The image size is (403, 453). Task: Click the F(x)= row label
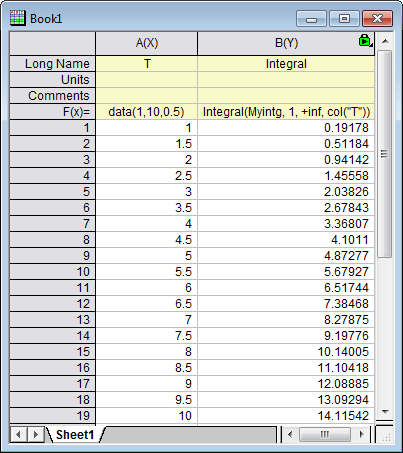click(x=53, y=112)
